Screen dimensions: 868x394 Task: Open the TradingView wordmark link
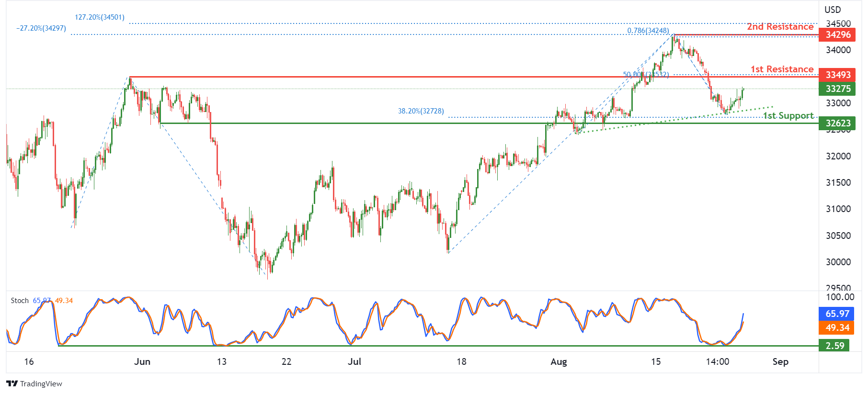point(41,383)
